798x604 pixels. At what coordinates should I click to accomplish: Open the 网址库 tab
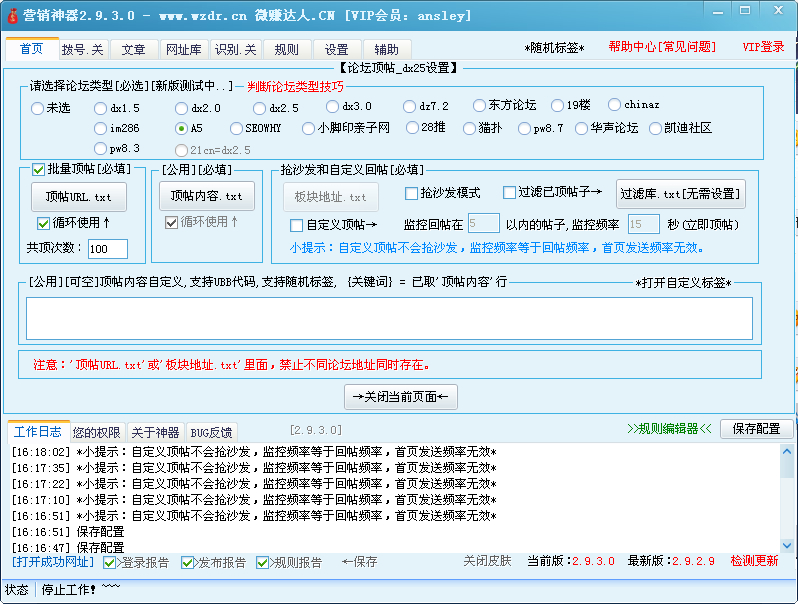click(183, 50)
